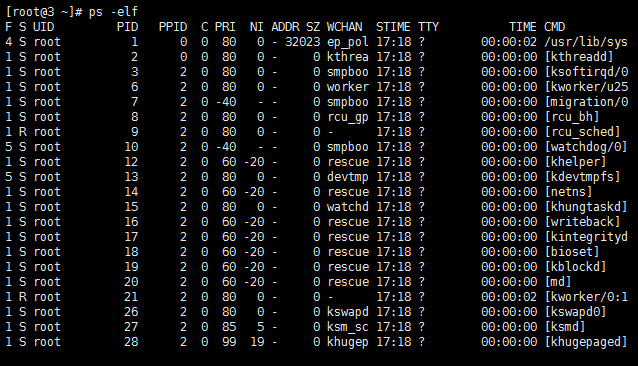Click the [khugepaged] process name

[x=586, y=342]
